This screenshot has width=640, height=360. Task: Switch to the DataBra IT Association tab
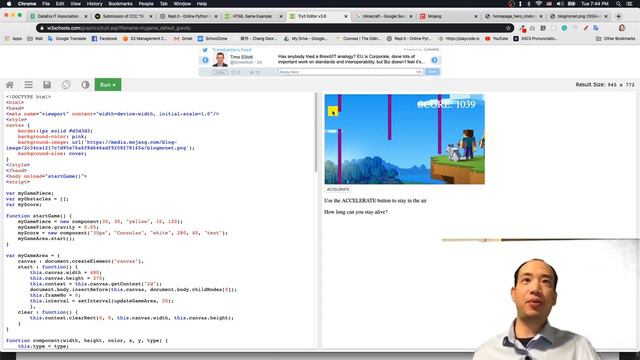coord(58,16)
